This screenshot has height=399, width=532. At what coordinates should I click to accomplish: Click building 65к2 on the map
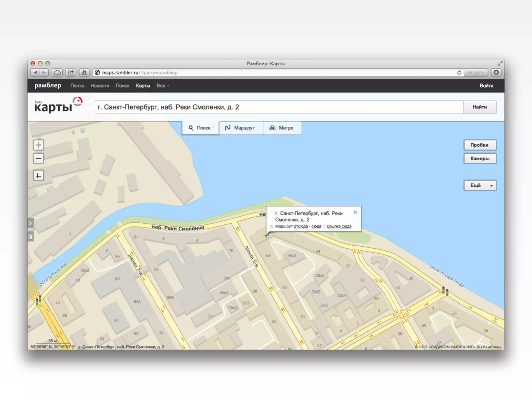[x=291, y=256]
